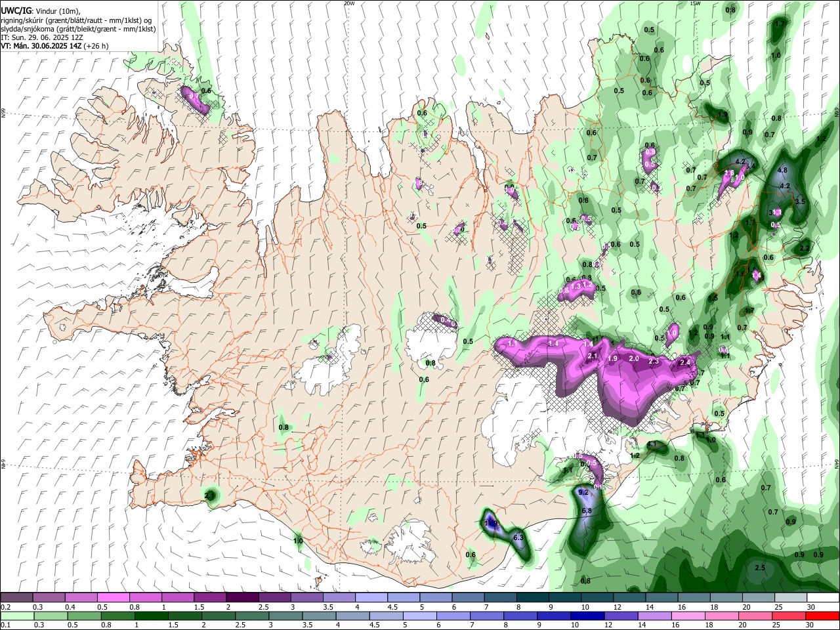840x630 pixels.
Task: Click the 20W longitude label
Action: pos(349,3)
